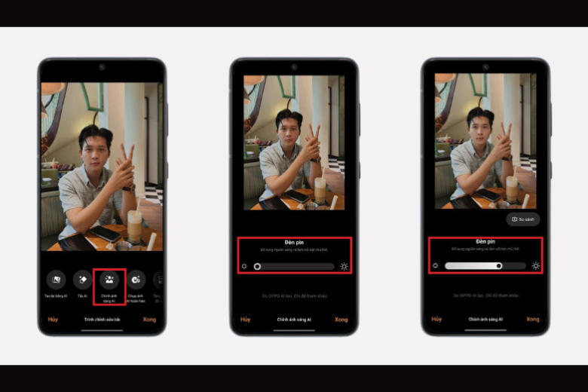This screenshot has width=588, height=392.
Task: Tap 'Xong' on the left phone
Action: pos(149,319)
